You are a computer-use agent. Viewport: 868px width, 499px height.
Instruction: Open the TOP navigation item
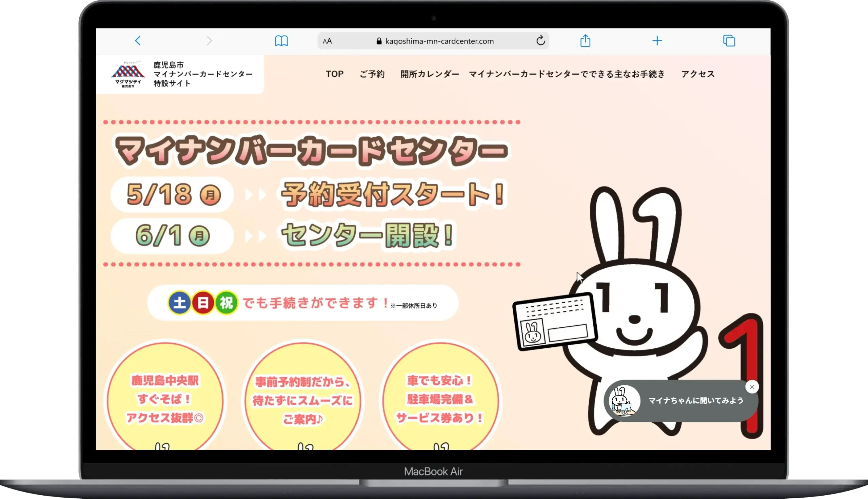(334, 74)
